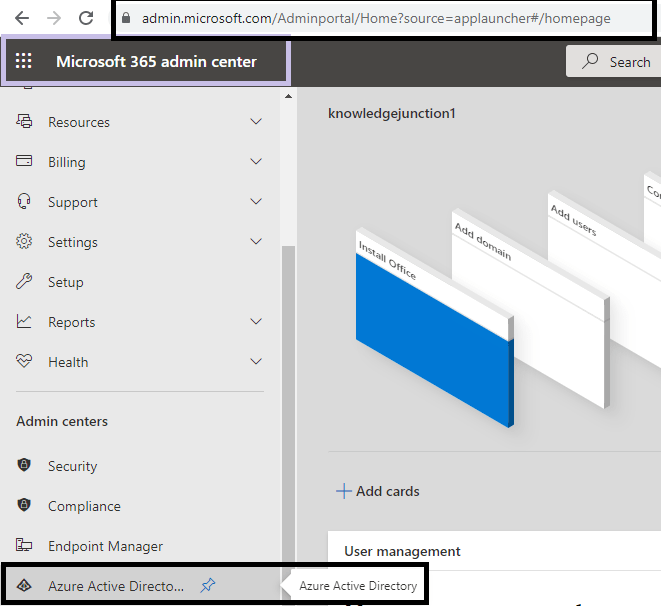The image size is (661, 606).
Task: Click the Health heart icon
Action: click(x=24, y=361)
